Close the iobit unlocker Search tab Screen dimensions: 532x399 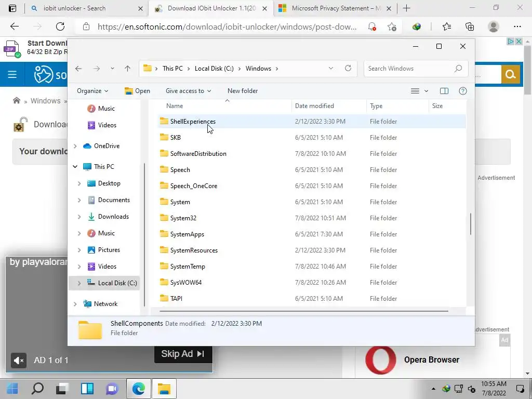point(140,8)
